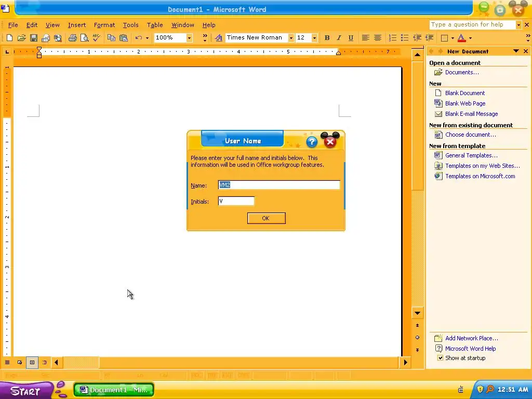Click the Undo arrow icon
This screenshot has height=399, width=532.
coord(138,37)
